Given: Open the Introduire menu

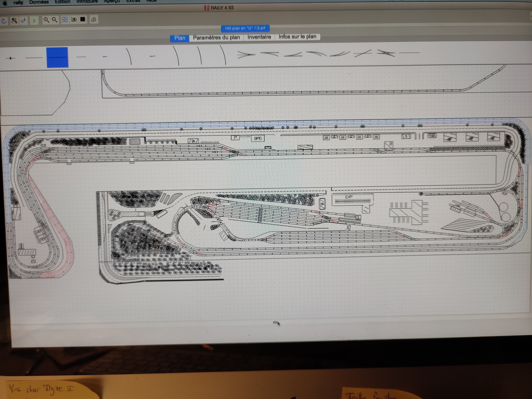Looking at the screenshot, I should [x=87, y=2].
